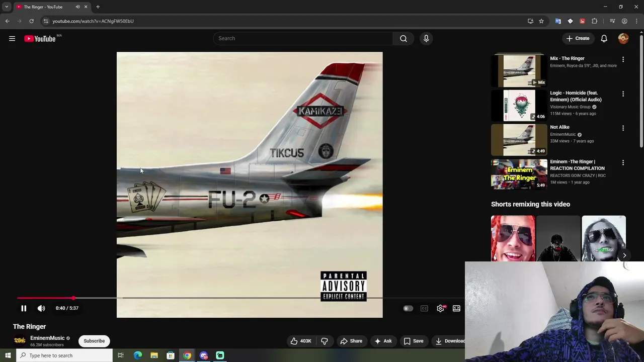Type in YouTube Search field
Screen dimensions: 644x362
303,38
